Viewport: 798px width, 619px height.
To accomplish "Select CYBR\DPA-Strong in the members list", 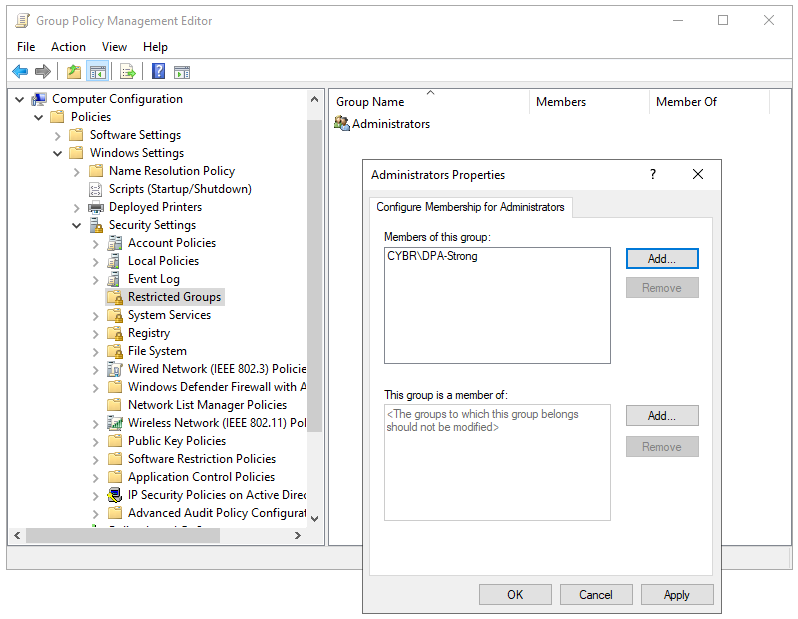I will tap(432, 256).
